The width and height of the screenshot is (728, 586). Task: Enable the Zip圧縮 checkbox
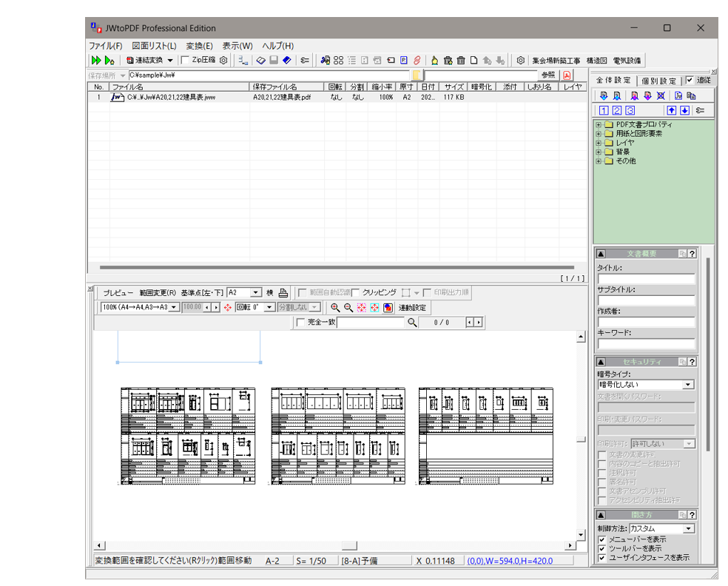pos(185,60)
